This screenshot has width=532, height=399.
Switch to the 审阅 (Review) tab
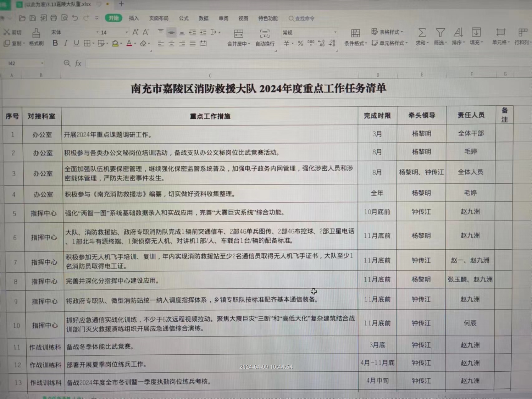(x=223, y=18)
